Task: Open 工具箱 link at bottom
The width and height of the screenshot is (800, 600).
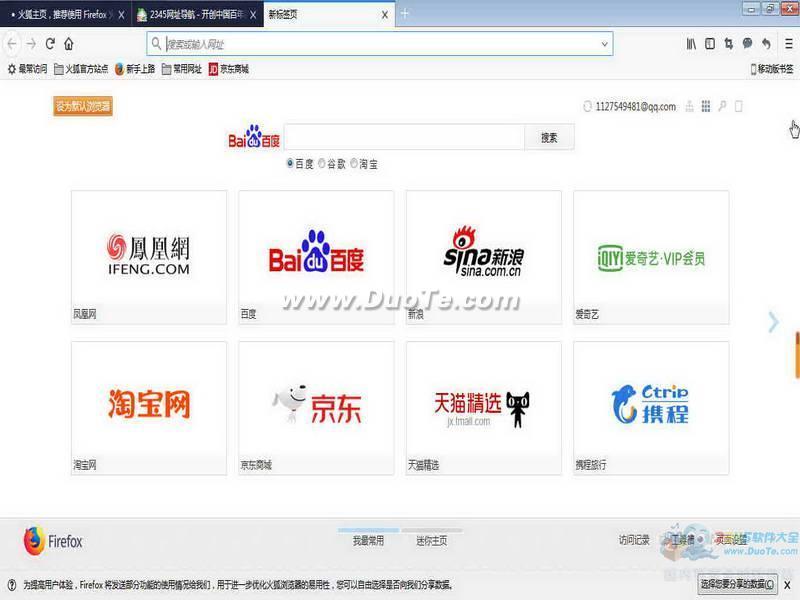Action: 683,540
